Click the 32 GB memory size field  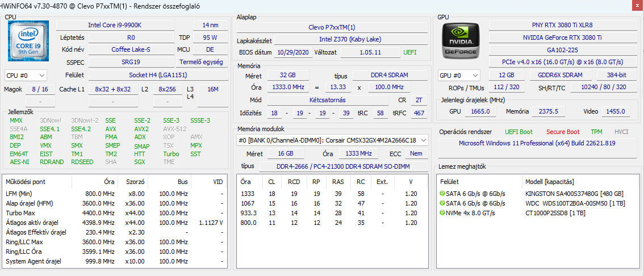(x=288, y=76)
